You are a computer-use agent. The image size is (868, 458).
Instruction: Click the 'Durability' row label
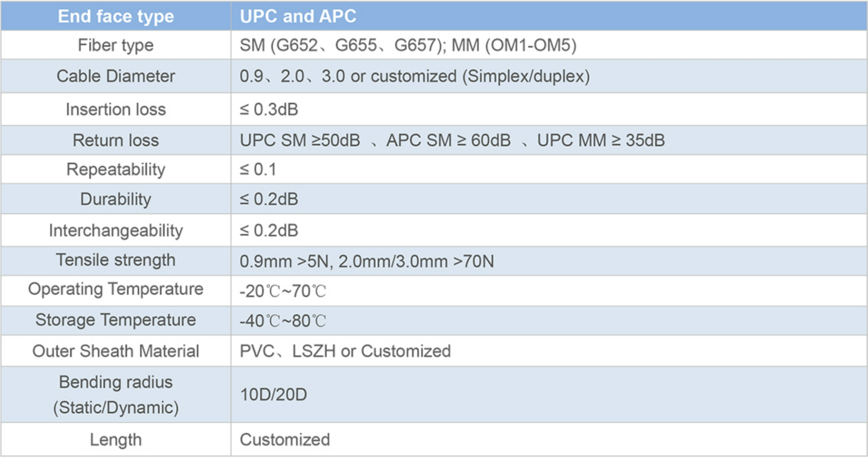click(116, 199)
